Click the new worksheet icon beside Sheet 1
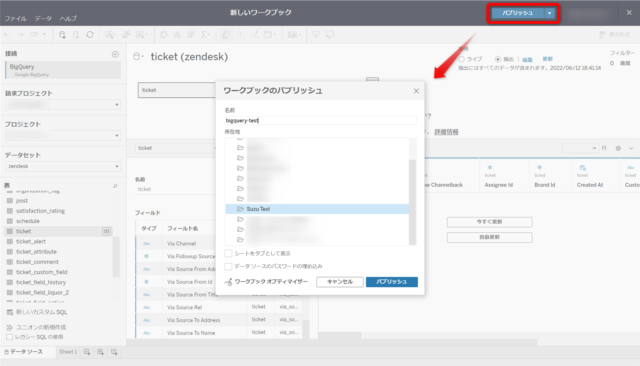The height and width of the screenshot is (366, 640). pyautogui.click(x=87, y=352)
